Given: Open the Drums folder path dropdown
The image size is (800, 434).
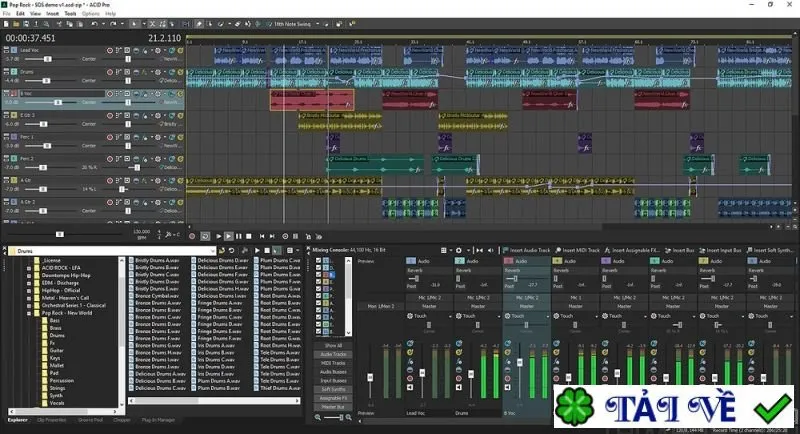Looking at the screenshot, I should click(x=213, y=251).
